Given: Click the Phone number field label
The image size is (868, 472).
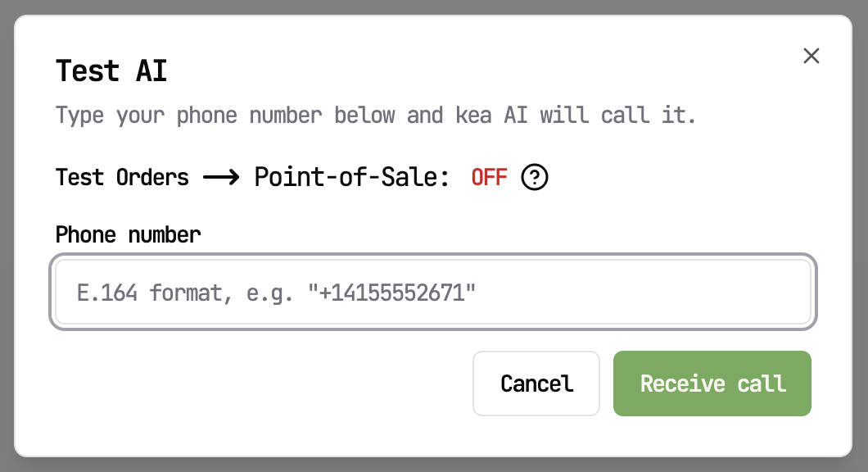Looking at the screenshot, I should 128,235.
